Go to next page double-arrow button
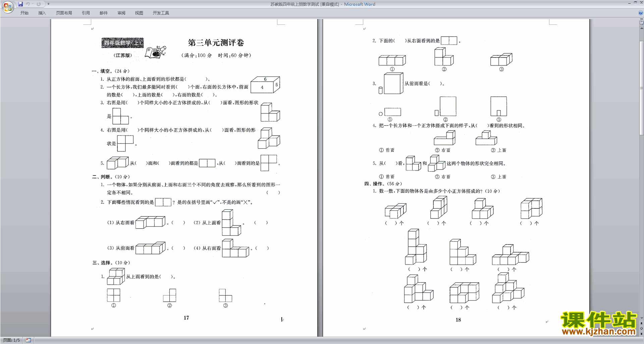The image size is (644, 344). pyautogui.click(x=642, y=334)
